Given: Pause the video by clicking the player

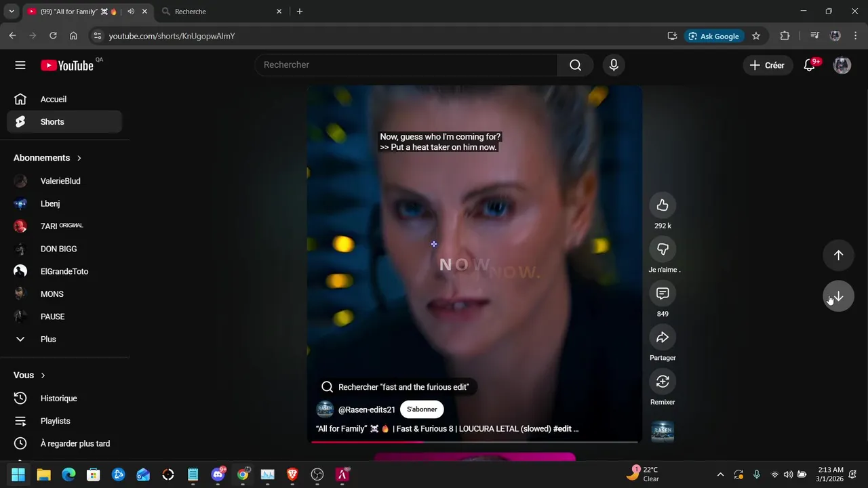Looking at the screenshot, I should coord(475,264).
